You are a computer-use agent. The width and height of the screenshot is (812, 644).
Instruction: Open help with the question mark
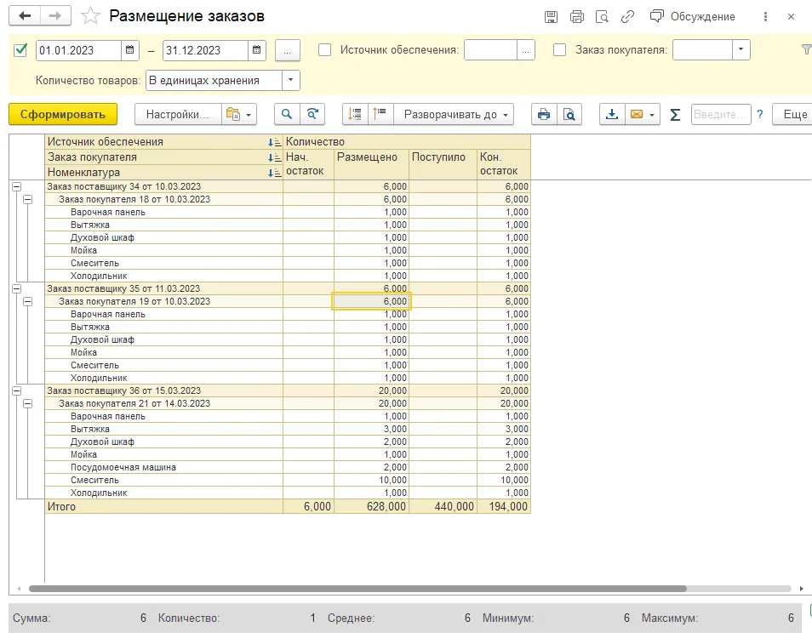760,114
